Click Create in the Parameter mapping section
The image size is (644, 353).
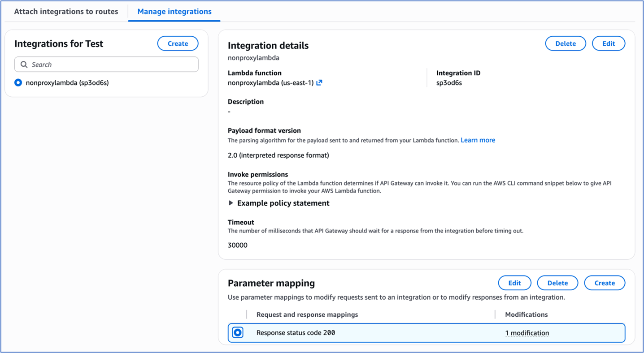pyautogui.click(x=605, y=283)
